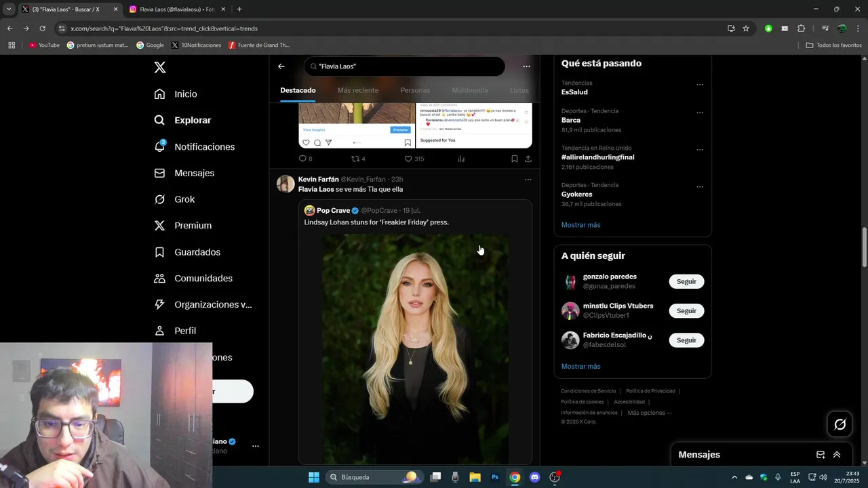Viewport: 868px width, 488px height.
Task: Repost the post with 4 reposts
Action: click(358, 159)
